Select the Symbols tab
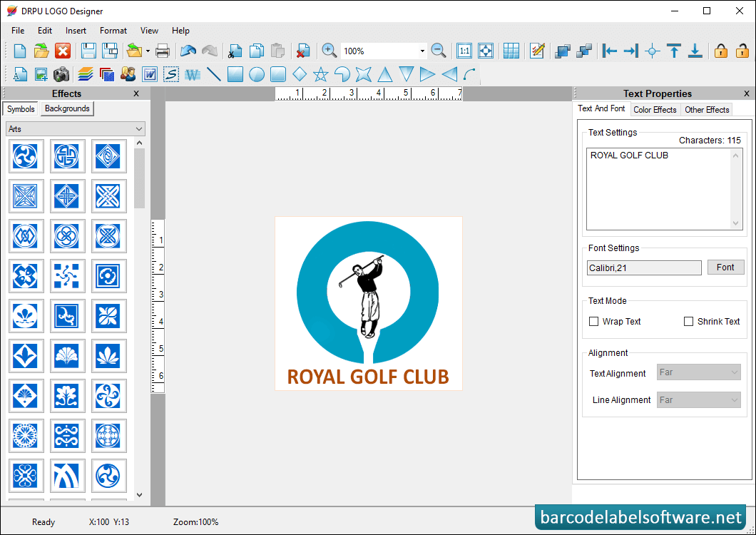 (21, 109)
